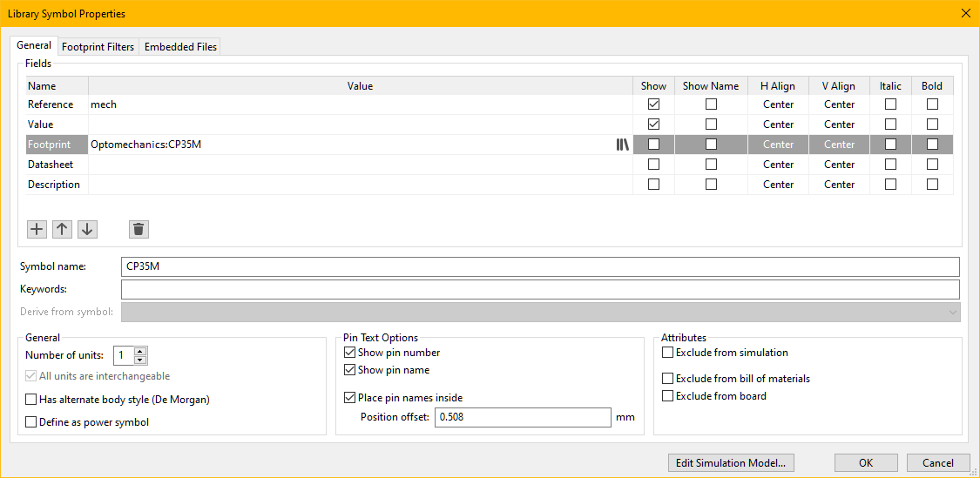This screenshot has height=478, width=980.
Task: Confirm changes with the OK button
Action: (865, 463)
